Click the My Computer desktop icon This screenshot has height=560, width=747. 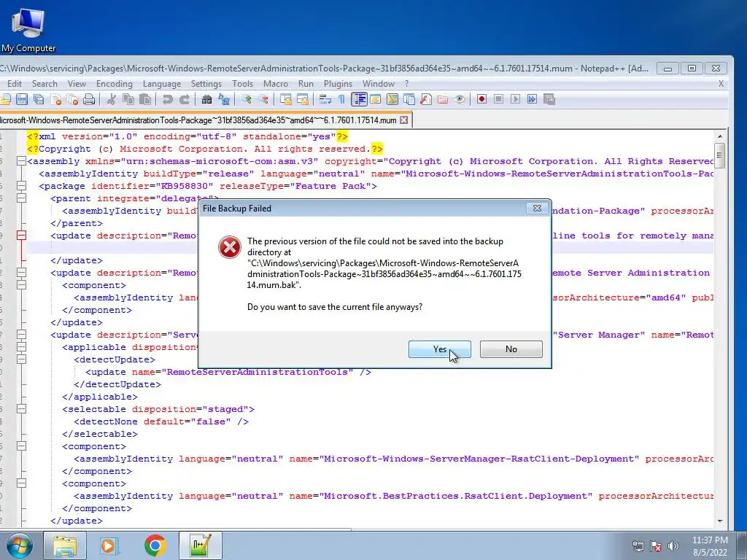[28, 30]
